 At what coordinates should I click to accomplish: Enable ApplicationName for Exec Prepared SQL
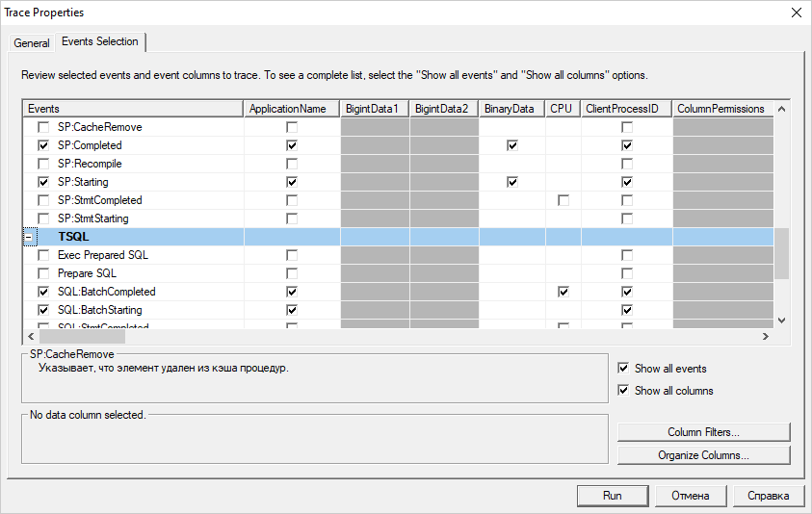tap(292, 255)
